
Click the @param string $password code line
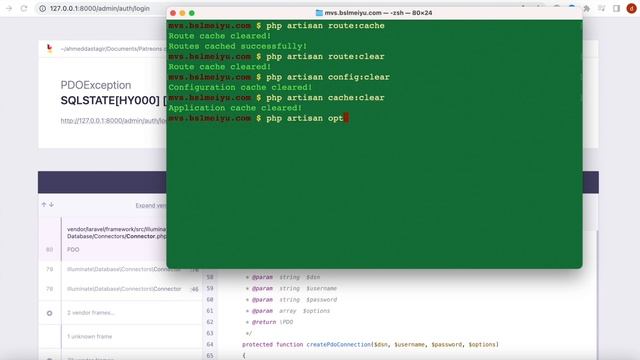[291, 300]
